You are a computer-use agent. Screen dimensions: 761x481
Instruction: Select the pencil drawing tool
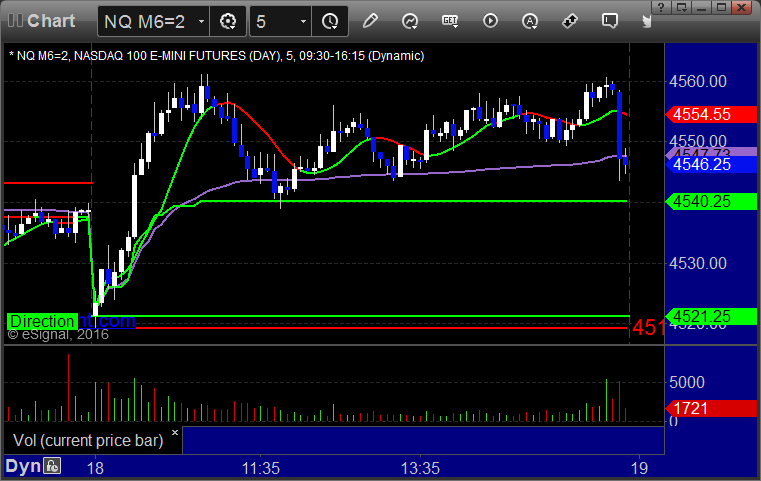(x=370, y=21)
